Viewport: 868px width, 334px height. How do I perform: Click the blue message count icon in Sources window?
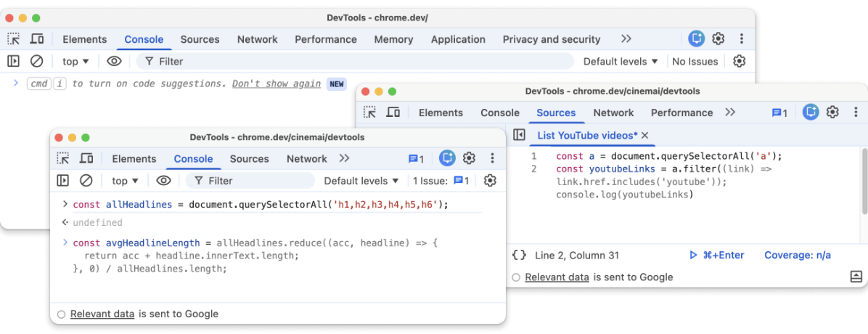tap(779, 113)
